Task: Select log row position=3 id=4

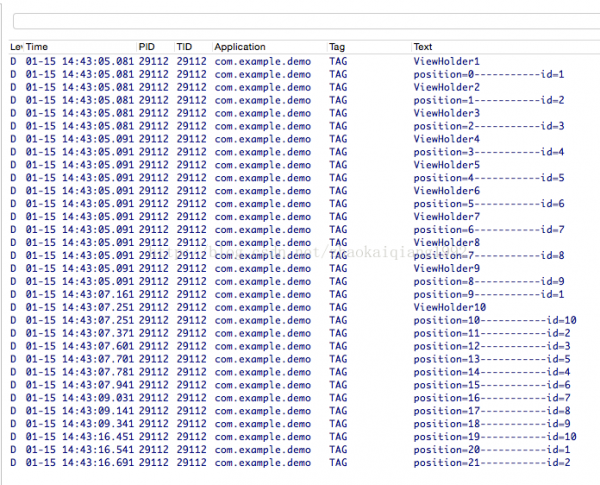Action: [304, 152]
